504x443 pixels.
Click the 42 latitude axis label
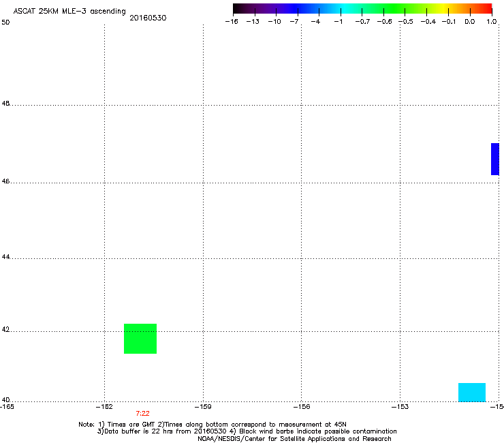coord(5,330)
